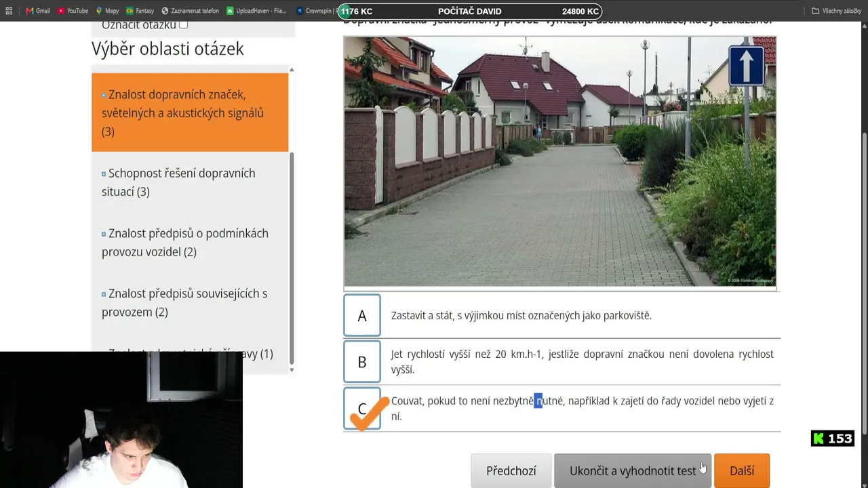The width and height of the screenshot is (868, 488).
Task: Open the Fantasy bookmark
Action: click(140, 11)
